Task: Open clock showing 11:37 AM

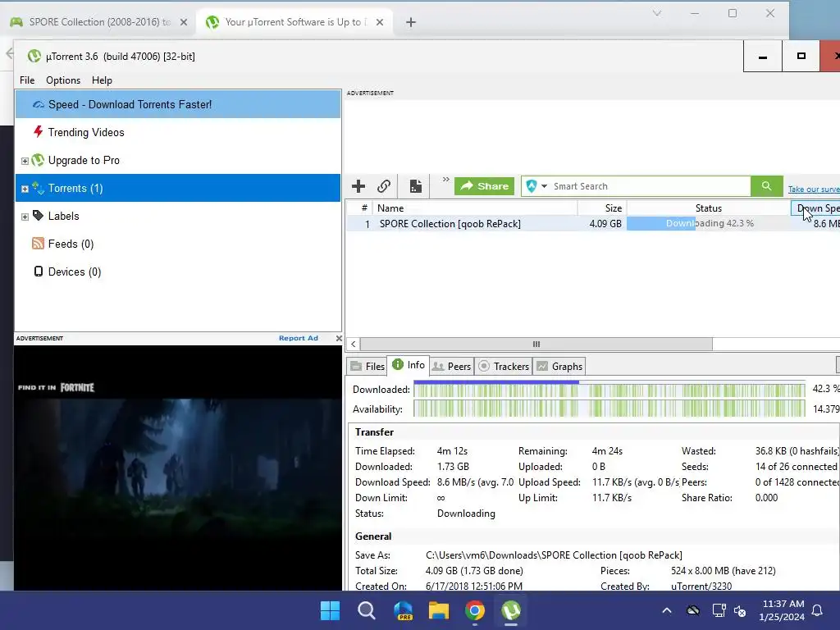Action: point(782,610)
